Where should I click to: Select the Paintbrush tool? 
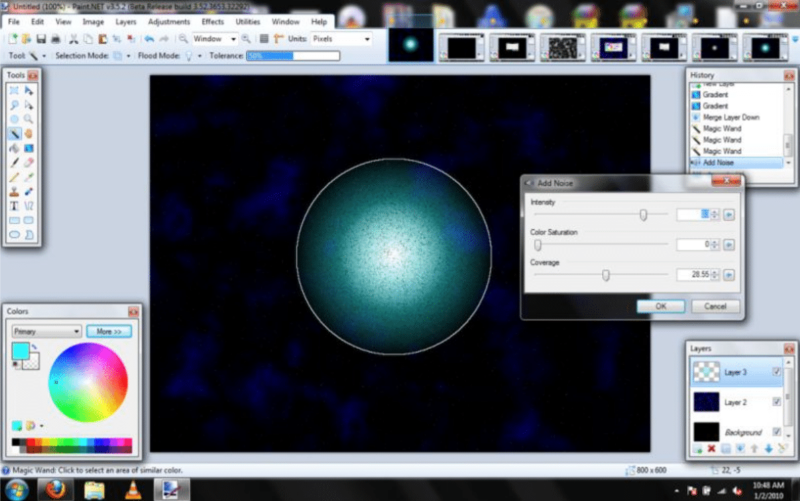pos(14,163)
